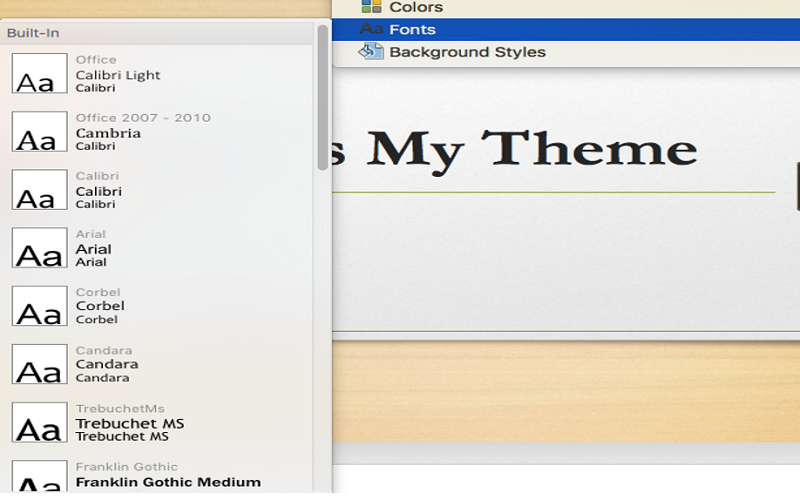800x500 pixels.
Task: Select the Office Calibri Light font thumbnail
Action: point(40,73)
